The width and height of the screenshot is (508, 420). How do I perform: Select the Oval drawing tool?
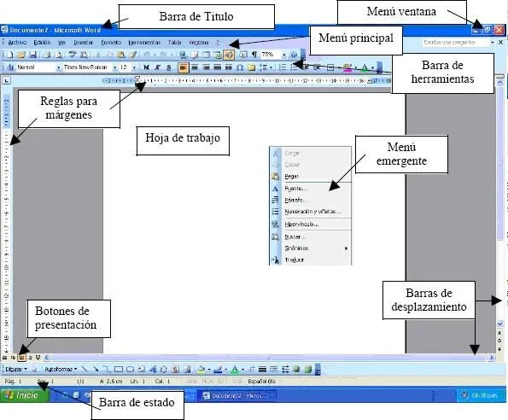pyautogui.click(x=130, y=369)
